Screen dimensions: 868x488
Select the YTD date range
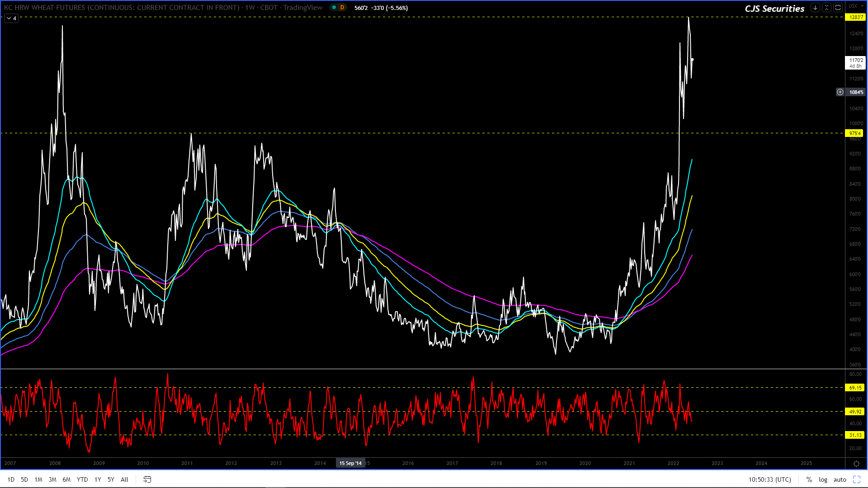pyautogui.click(x=82, y=479)
